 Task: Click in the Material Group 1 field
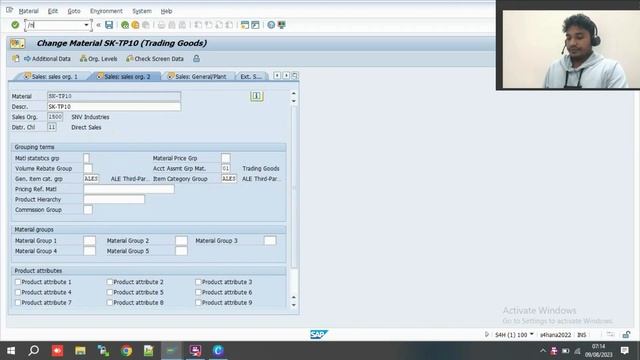coord(89,240)
